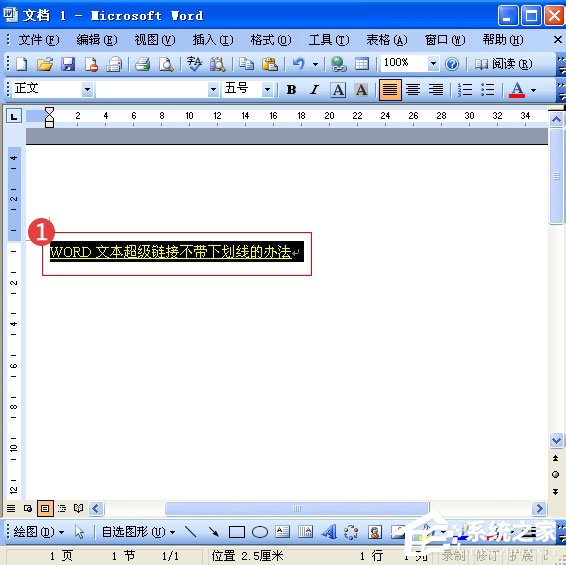Open Print Preview magnifier icon
The height and width of the screenshot is (565, 566).
tap(166, 64)
